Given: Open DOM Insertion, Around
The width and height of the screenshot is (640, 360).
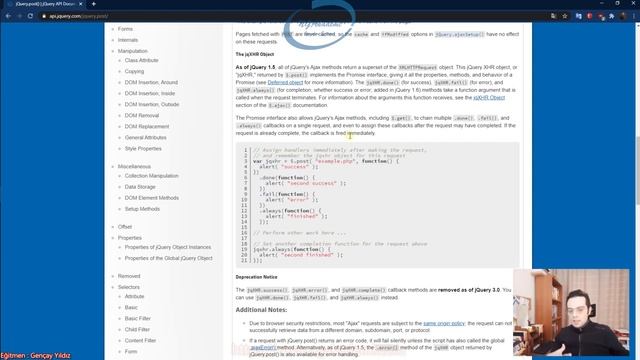Looking at the screenshot, I should click(151, 82).
